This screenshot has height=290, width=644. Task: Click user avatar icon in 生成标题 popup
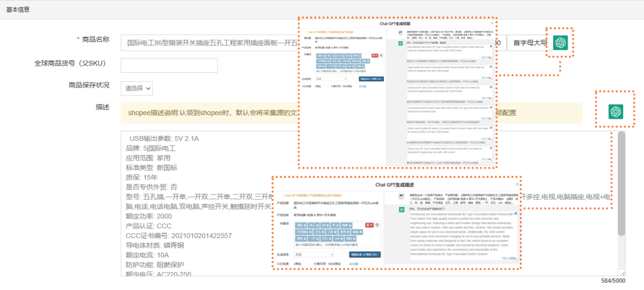point(401,33)
